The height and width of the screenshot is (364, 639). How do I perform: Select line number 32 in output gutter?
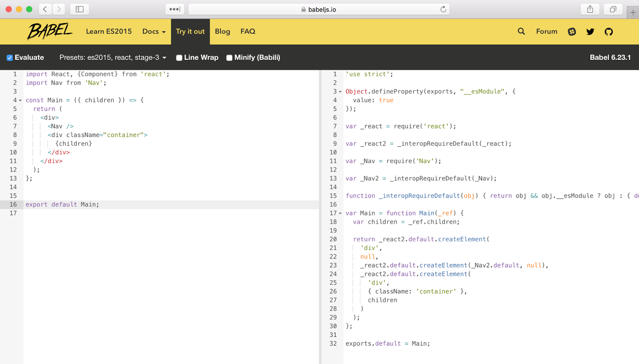(333, 343)
